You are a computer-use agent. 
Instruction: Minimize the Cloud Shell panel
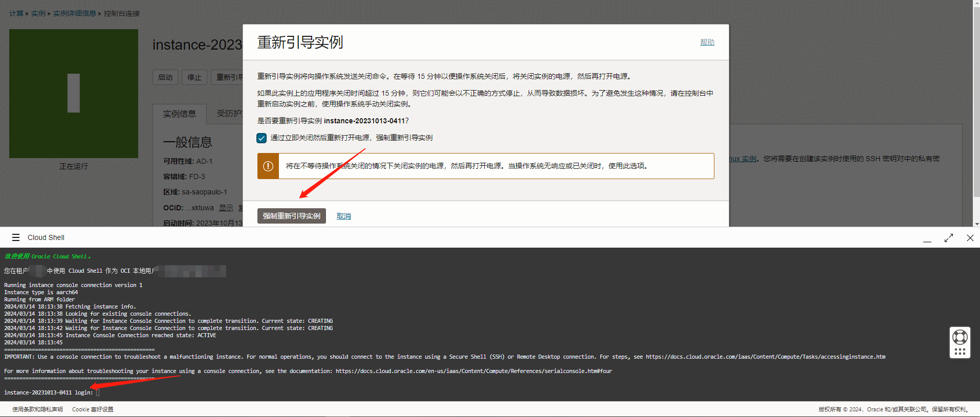pyautogui.click(x=927, y=238)
